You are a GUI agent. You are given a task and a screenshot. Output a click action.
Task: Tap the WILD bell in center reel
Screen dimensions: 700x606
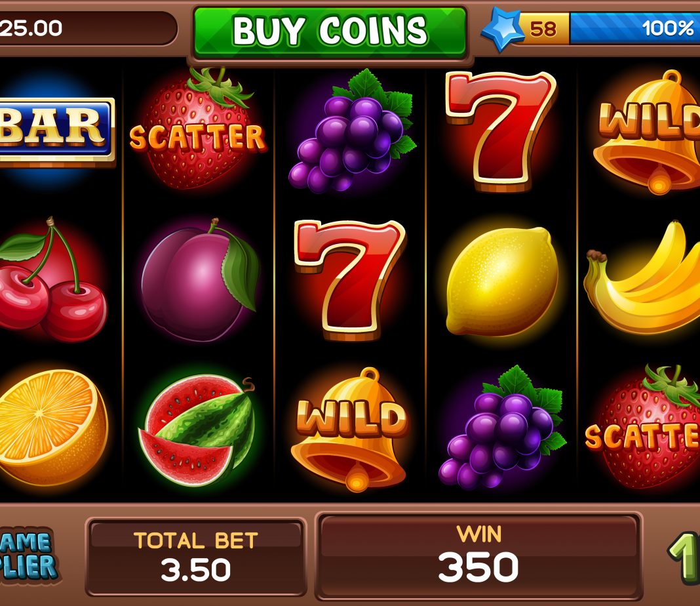click(351, 430)
